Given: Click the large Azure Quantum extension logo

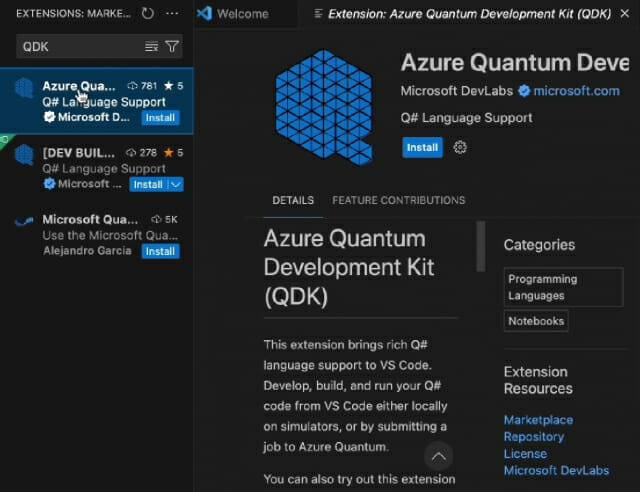Looking at the screenshot, I should tap(324, 106).
